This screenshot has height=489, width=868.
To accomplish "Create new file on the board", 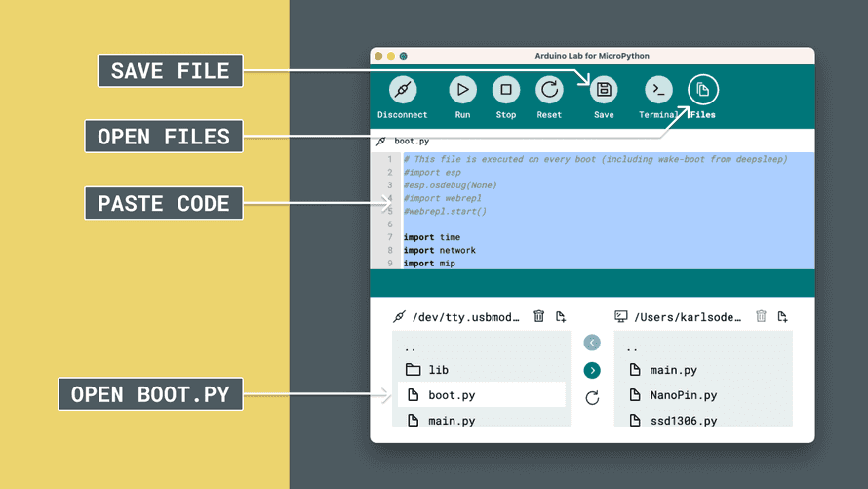I will click(x=561, y=316).
